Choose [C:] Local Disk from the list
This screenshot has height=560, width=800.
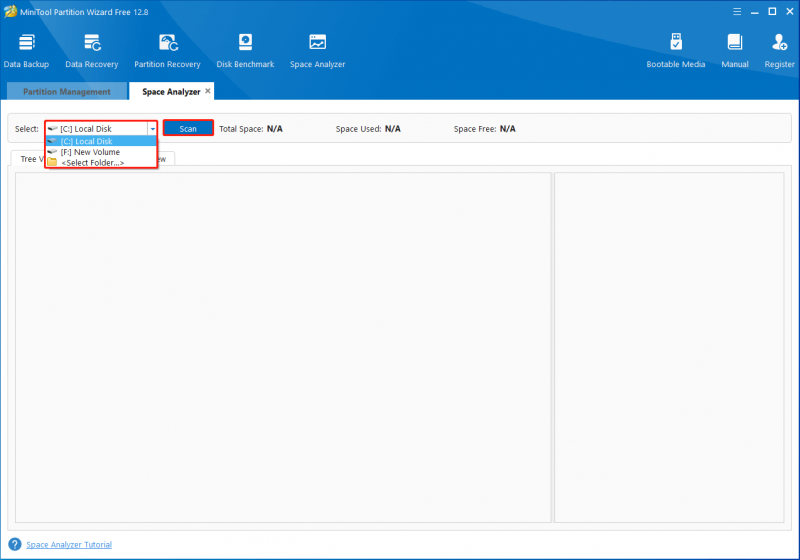point(101,141)
